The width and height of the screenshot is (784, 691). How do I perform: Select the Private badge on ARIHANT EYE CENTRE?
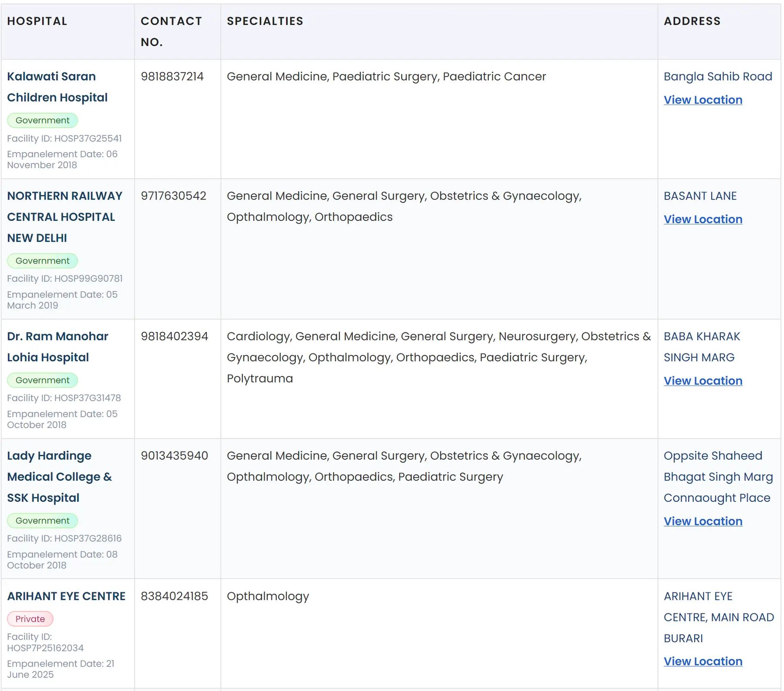[30, 619]
